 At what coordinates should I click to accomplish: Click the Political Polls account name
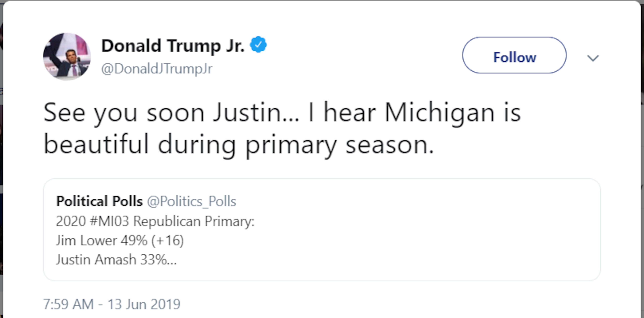pos(99,201)
